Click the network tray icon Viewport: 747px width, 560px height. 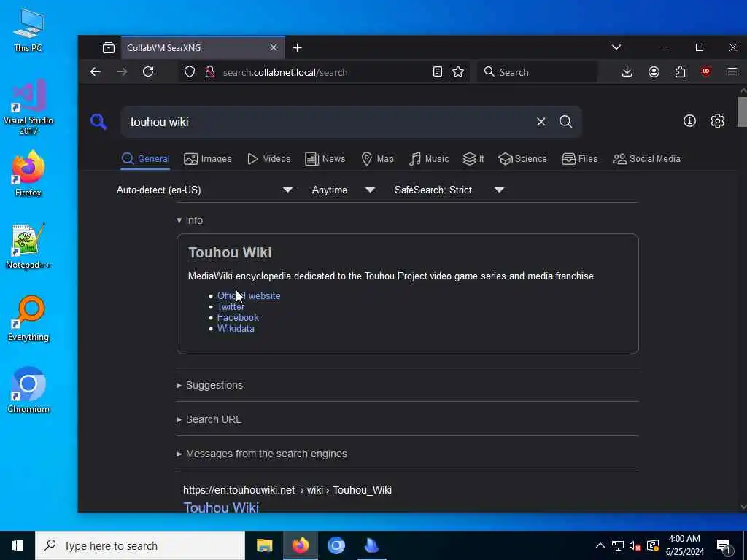617,545
